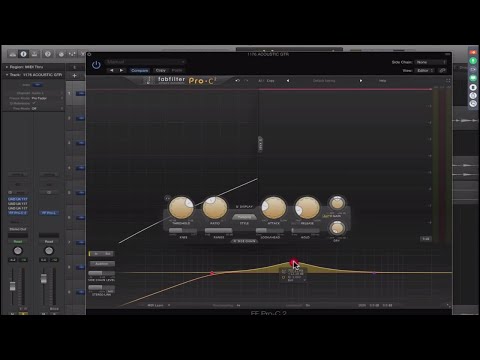480x360 pixels.
Task: Open the Oversampling selector
Action: pyautogui.click(x=227, y=305)
